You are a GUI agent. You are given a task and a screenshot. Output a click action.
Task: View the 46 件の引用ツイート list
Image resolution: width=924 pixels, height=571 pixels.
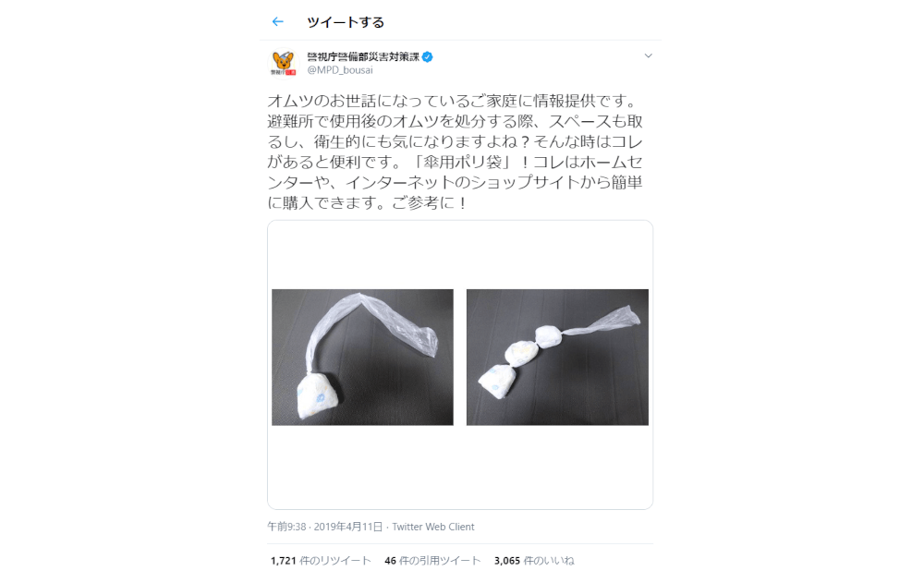[432, 561]
